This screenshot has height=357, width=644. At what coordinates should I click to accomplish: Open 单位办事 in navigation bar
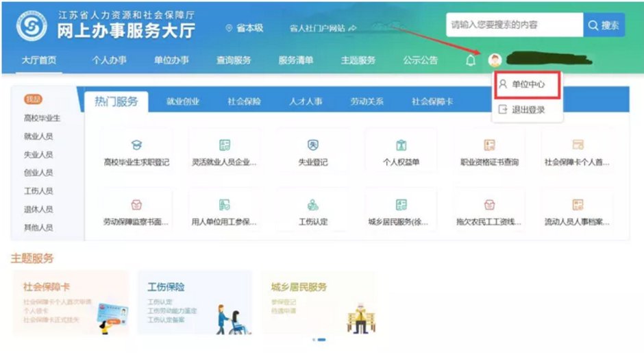(x=171, y=60)
